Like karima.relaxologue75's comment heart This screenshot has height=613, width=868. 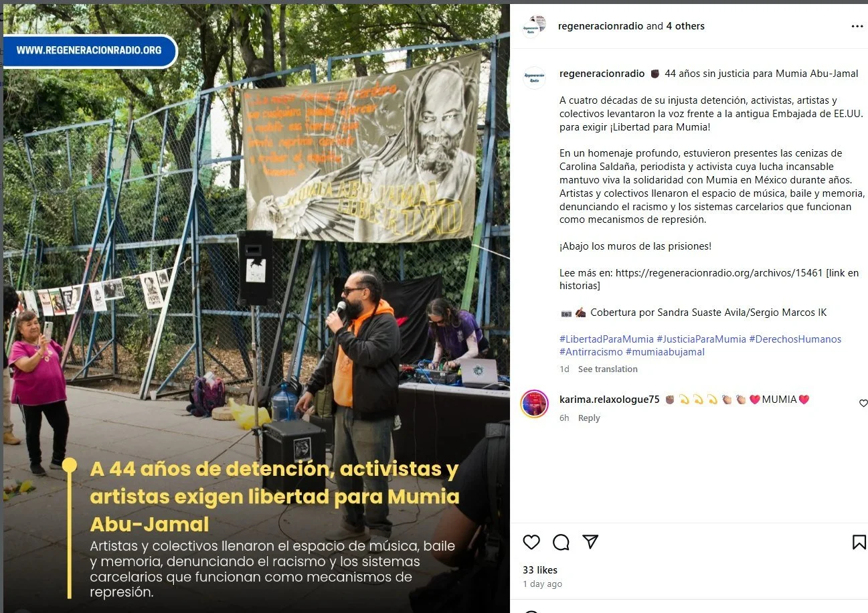pyautogui.click(x=863, y=403)
